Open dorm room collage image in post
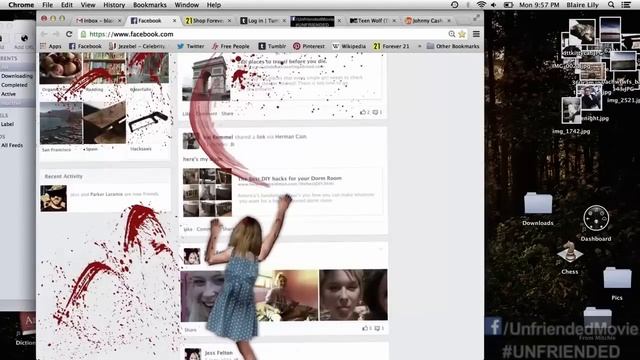 207,192
